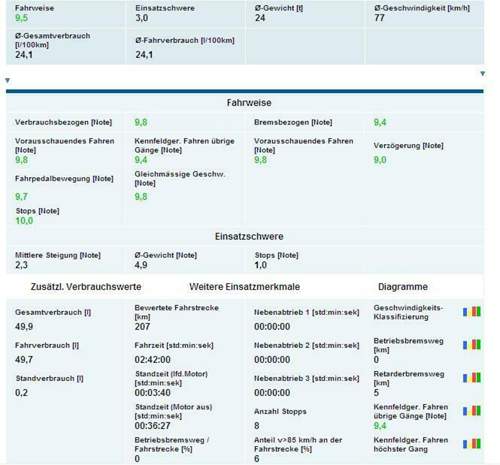Viewport: 500px width, 465px height.
Task: Click the Standverbrauch [l] label
Action: pos(49,378)
